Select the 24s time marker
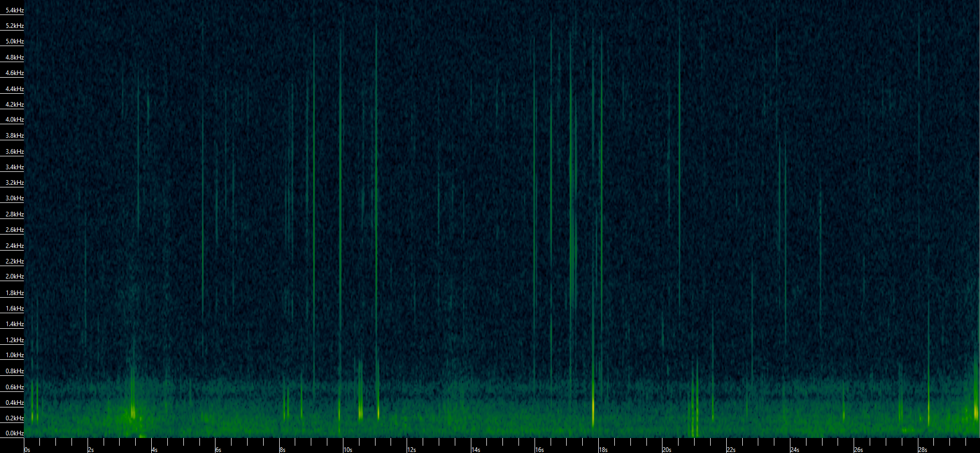 pyautogui.click(x=795, y=450)
